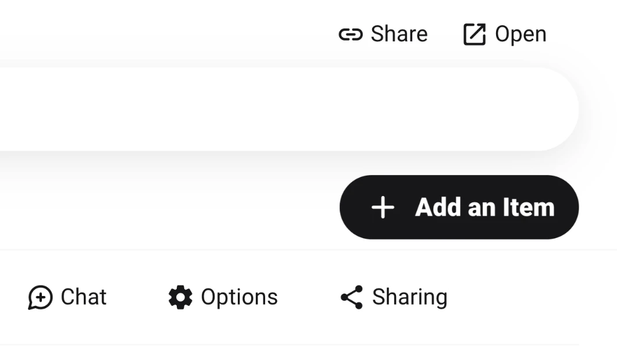Open the Chat panel
Screen dimensions: 617x364
click(x=68, y=297)
